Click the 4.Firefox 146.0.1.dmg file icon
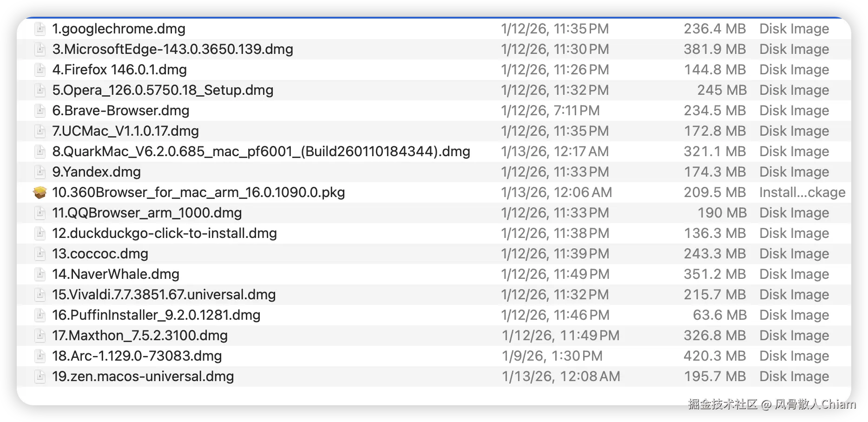868x422 pixels. point(40,70)
